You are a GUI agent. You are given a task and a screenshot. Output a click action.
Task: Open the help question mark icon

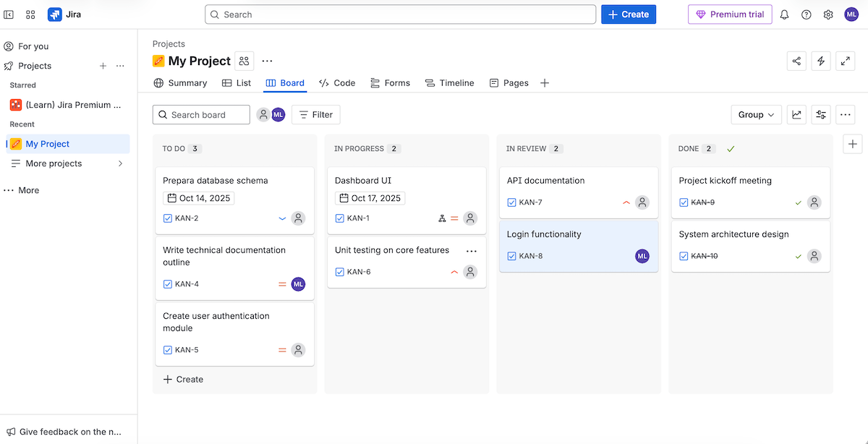click(806, 14)
